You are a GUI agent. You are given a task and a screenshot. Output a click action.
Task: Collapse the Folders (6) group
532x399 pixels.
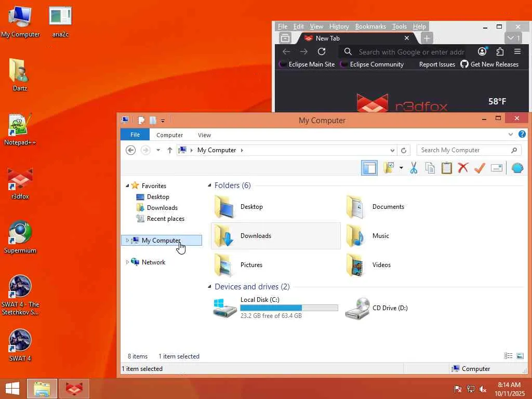(x=209, y=185)
